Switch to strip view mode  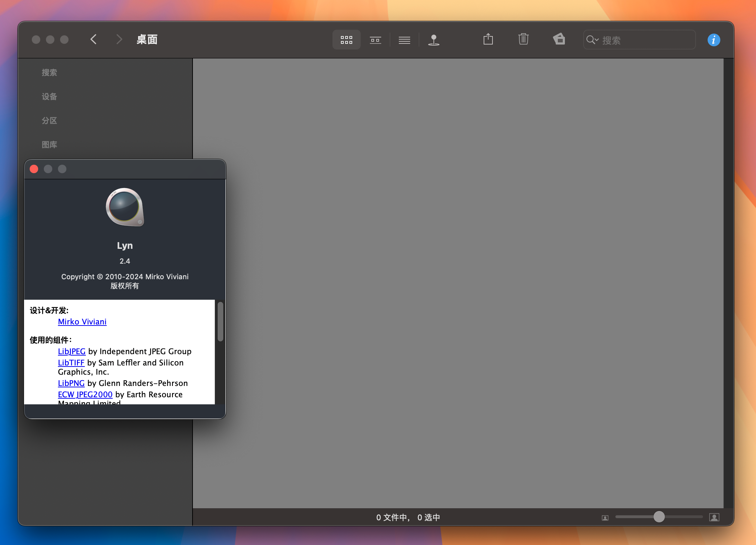click(375, 40)
